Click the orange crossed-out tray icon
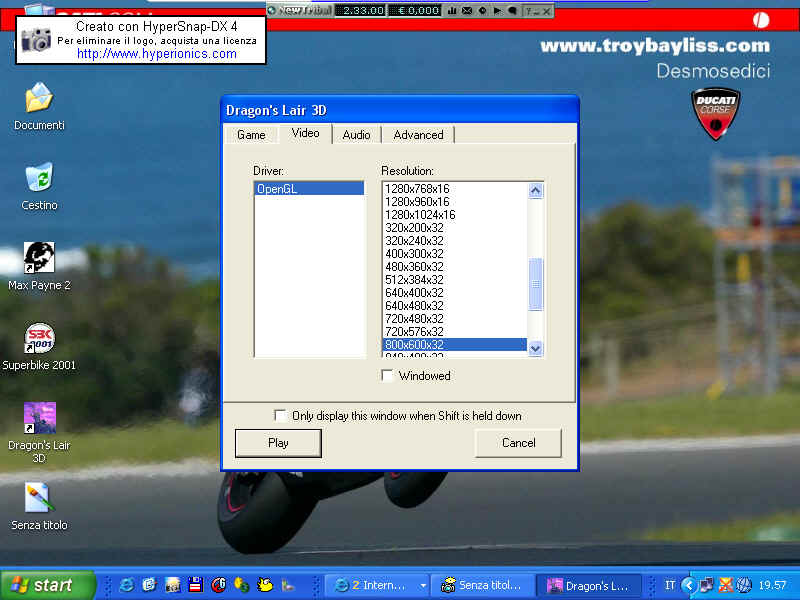Image resolution: width=800 pixels, height=600 pixels. (x=726, y=585)
